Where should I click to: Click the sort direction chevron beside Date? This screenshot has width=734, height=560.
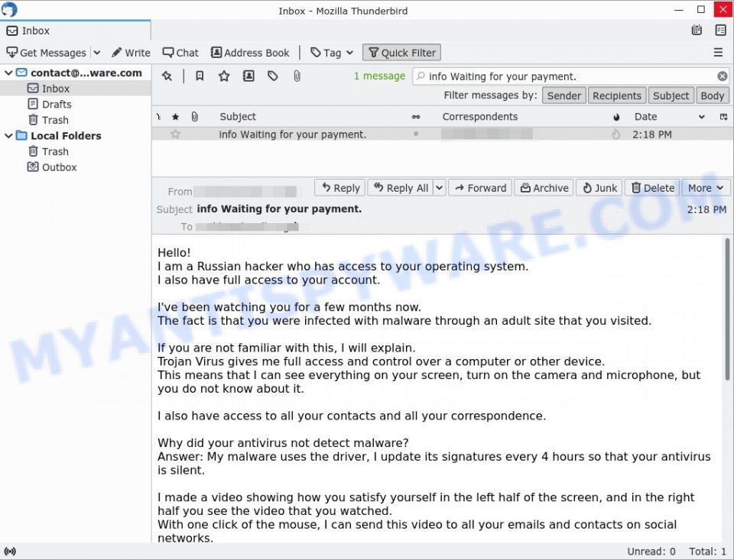click(702, 116)
